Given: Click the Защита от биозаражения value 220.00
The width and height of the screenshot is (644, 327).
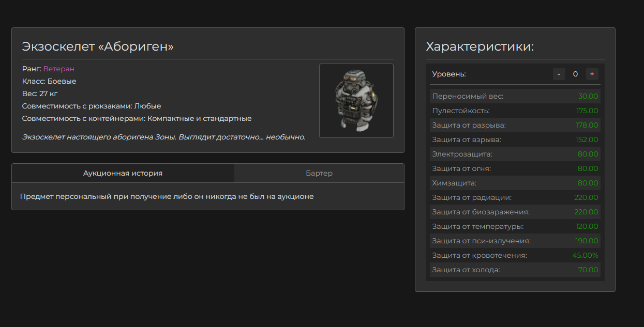Looking at the screenshot, I should tap(587, 212).
